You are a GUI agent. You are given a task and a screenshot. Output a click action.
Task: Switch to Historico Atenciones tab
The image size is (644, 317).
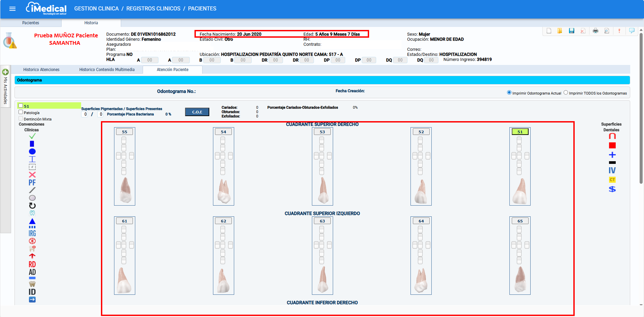pyautogui.click(x=41, y=70)
